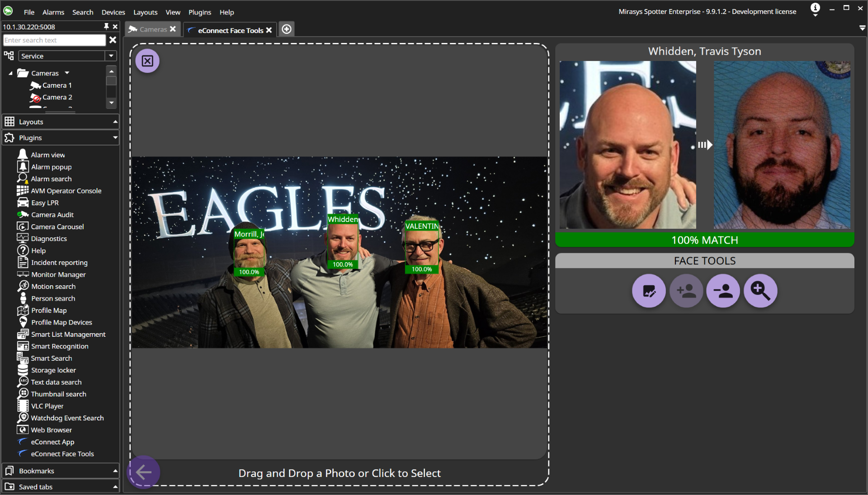
Task: Add a new tab
Action: [x=287, y=29]
